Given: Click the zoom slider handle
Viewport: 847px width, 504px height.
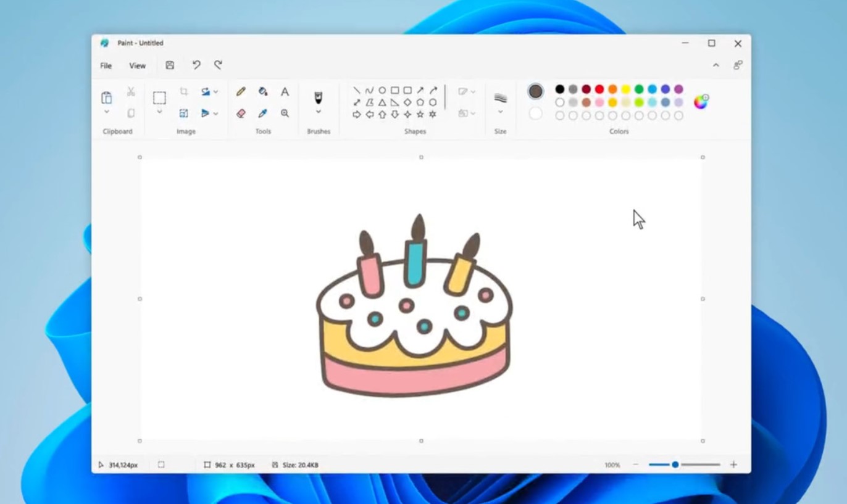Looking at the screenshot, I should pyautogui.click(x=675, y=465).
